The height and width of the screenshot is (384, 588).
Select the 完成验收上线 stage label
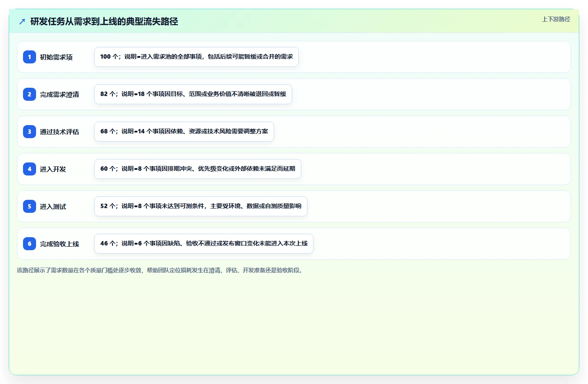coord(59,244)
